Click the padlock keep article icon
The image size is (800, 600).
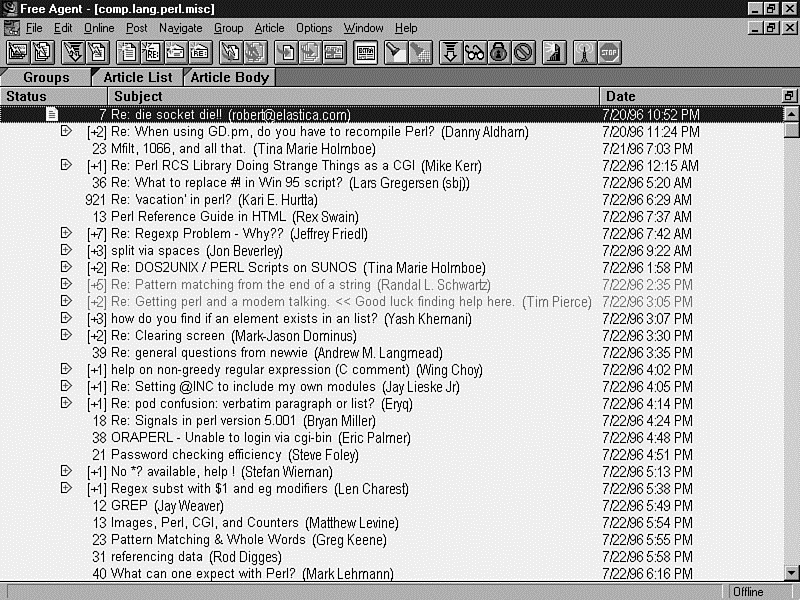[498, 52]
